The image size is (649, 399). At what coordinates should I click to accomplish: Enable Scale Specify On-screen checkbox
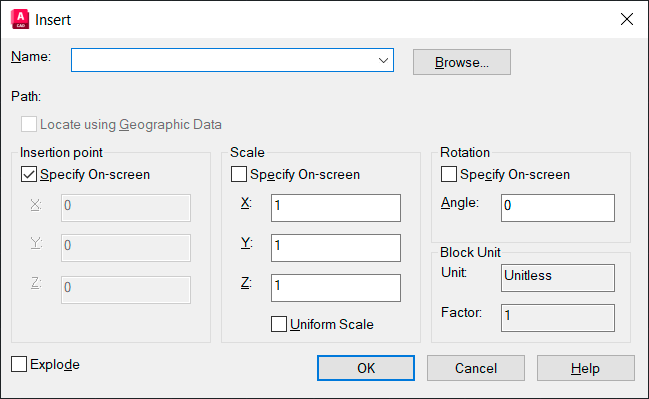click(x=239, y=174)
